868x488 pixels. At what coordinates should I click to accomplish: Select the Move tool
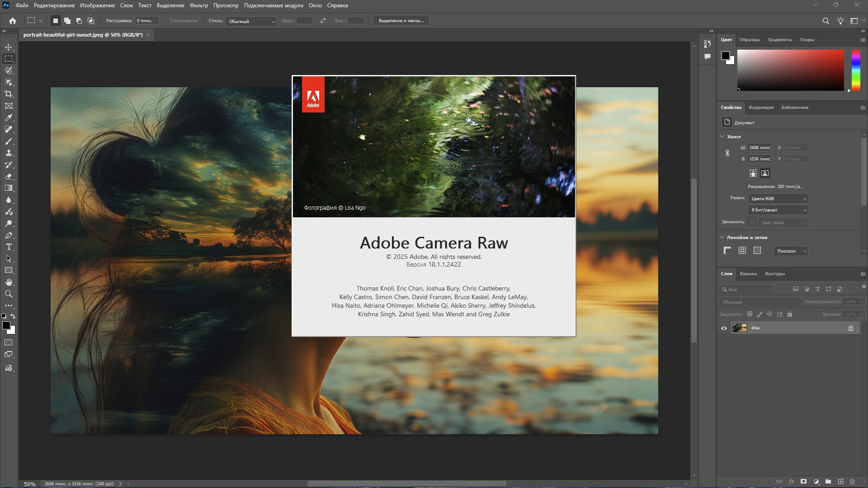coord(9,47)
